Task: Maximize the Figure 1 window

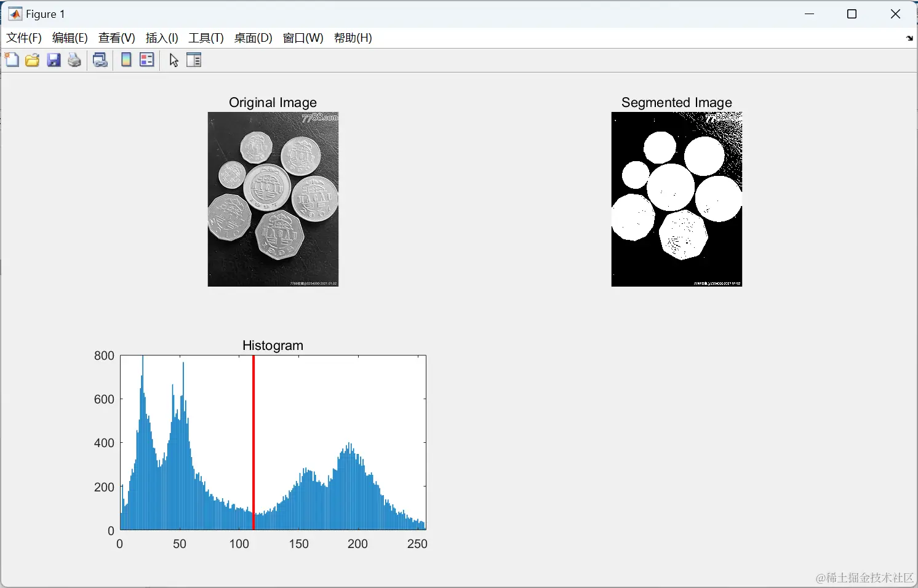Action: pos(852,14)
